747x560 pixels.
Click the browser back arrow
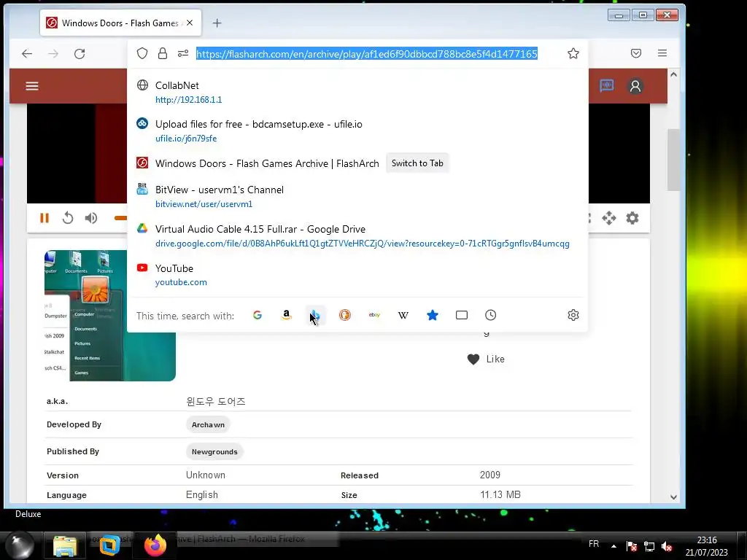(x=27, y=53)
